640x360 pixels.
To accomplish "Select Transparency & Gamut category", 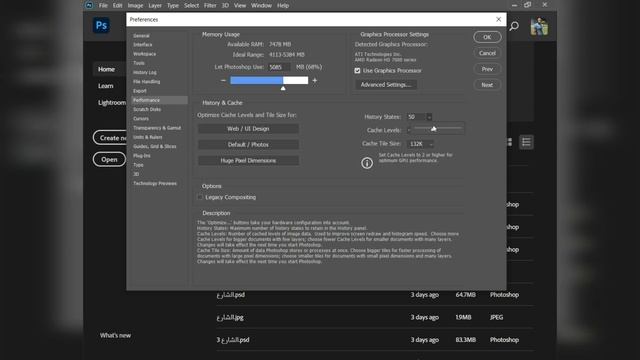I will point(157,128).
